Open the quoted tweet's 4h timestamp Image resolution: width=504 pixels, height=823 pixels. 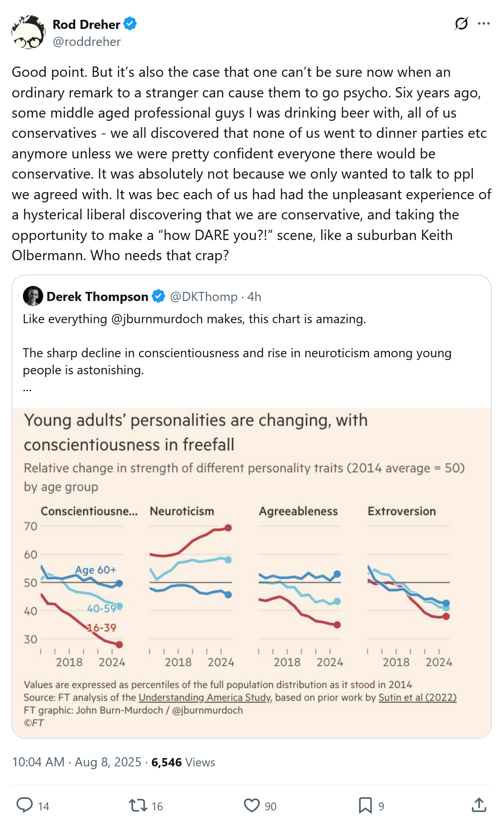pyautogui.click(x=254, y=297)
